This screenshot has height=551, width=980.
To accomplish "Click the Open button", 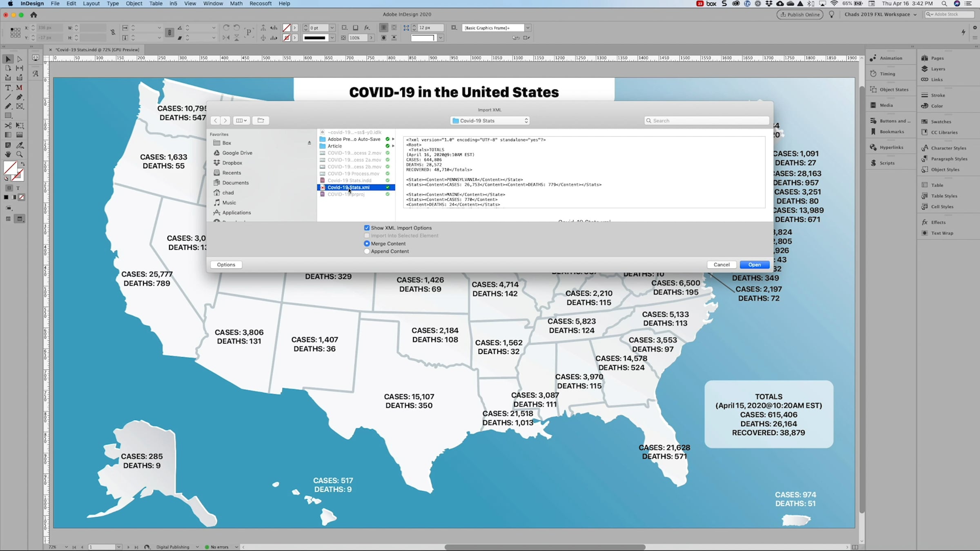I will [754, 265].
